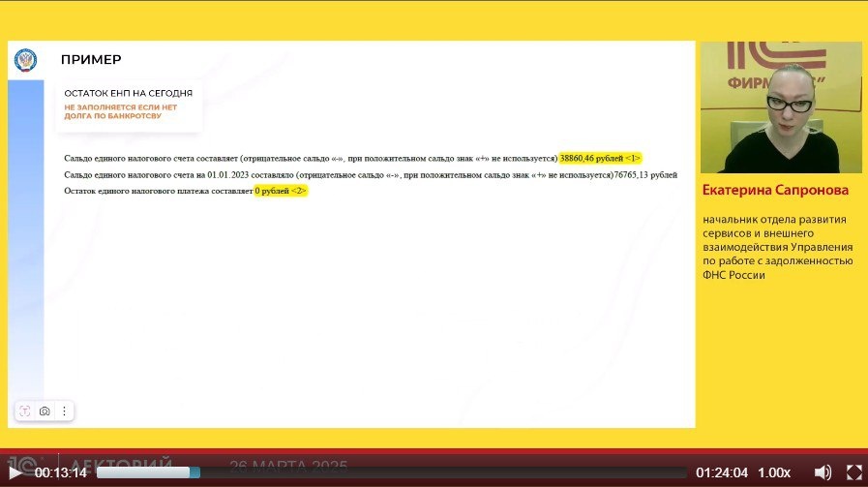Open the three-dot more options menu
Image resolution: width=868 pixels, height=487 pixels.
(64, 411)
